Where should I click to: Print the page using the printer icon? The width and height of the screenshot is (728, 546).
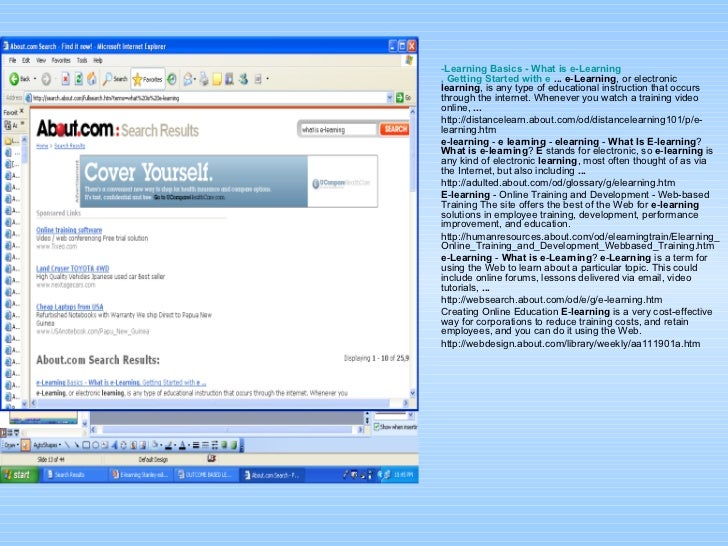coord(204,79)
